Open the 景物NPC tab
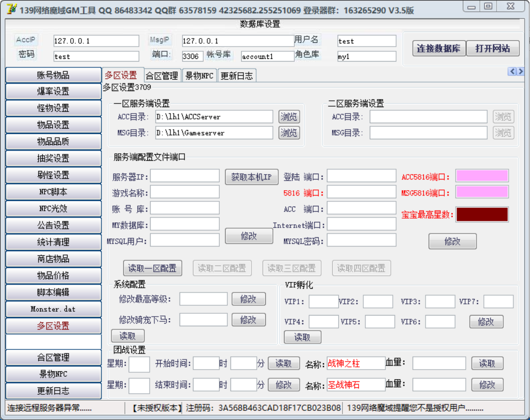Image resolution: width=530 pixels, height=420 pixels. [199, 76]
